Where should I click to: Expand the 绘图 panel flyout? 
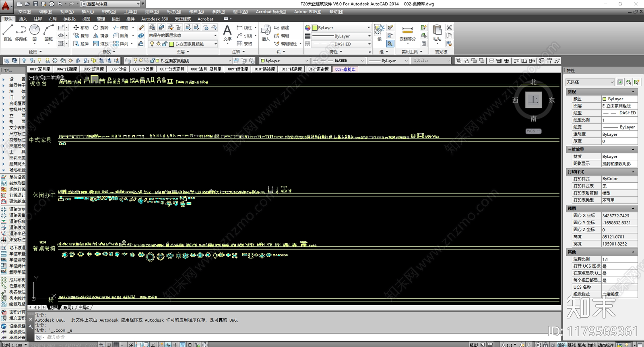(x=35, y=52)
